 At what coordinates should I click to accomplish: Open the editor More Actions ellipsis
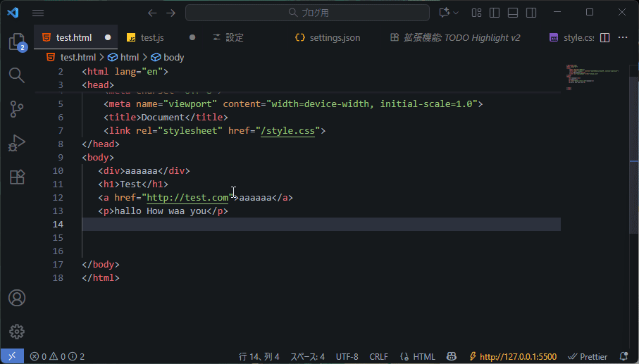(x=623, y=37)
